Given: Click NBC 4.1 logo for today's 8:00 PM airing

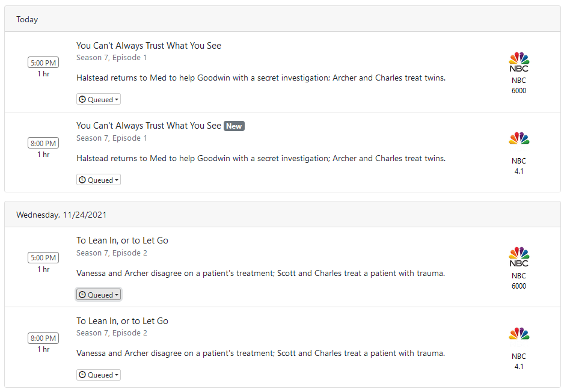Looking at the screenshot, I should (x=519, y=139).
